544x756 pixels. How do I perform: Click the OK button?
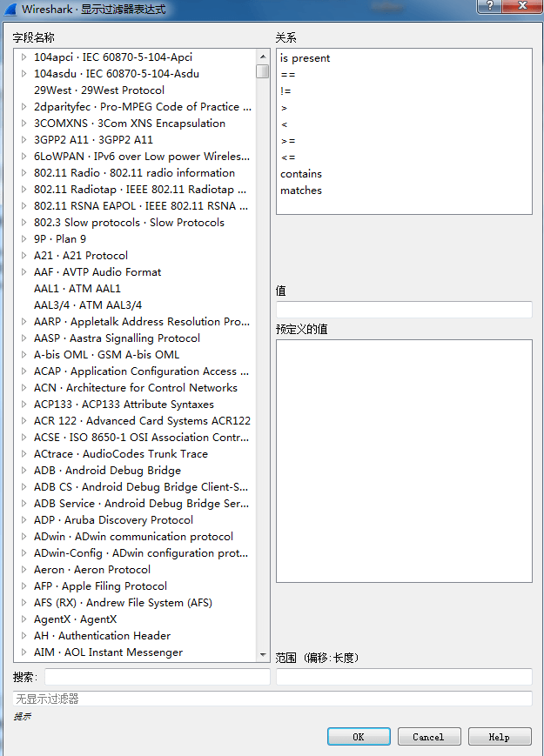(x=359, y=737)
